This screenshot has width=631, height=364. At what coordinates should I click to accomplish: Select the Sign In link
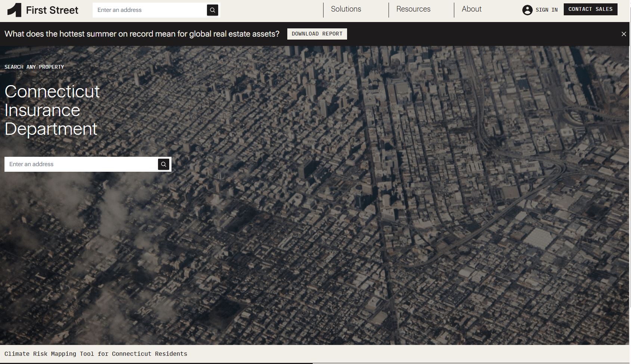coord(547,10)
